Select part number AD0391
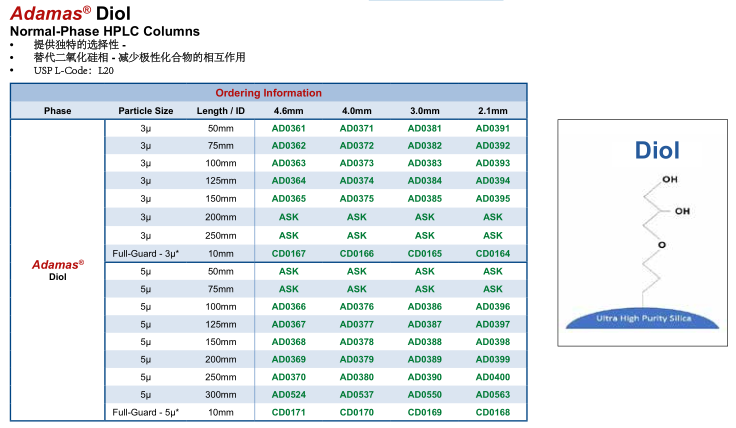Screen dimensions: 736x428 (x=492, y=128)
